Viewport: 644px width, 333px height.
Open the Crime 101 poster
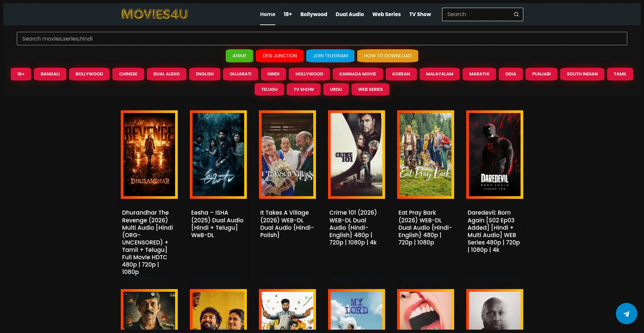coord(357,155)
